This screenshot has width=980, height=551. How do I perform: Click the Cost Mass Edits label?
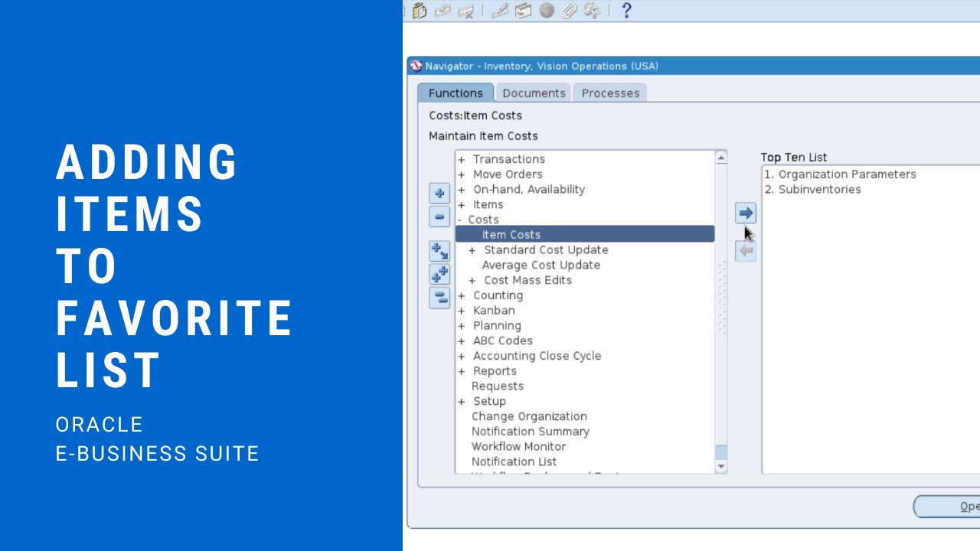pos(528,280)
